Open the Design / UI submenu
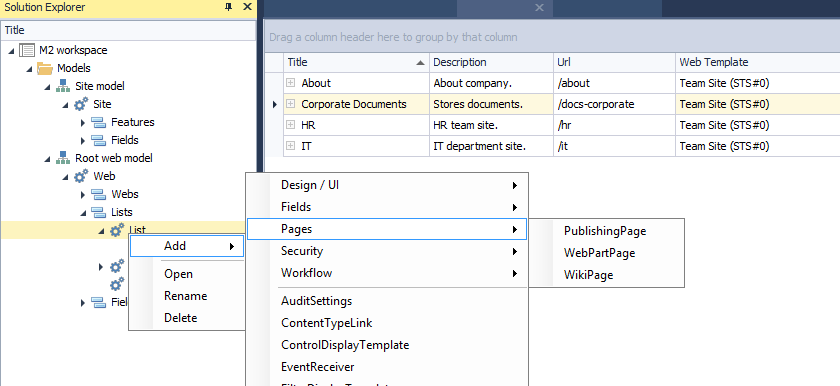The image size is (840, 386). (387, 185)
